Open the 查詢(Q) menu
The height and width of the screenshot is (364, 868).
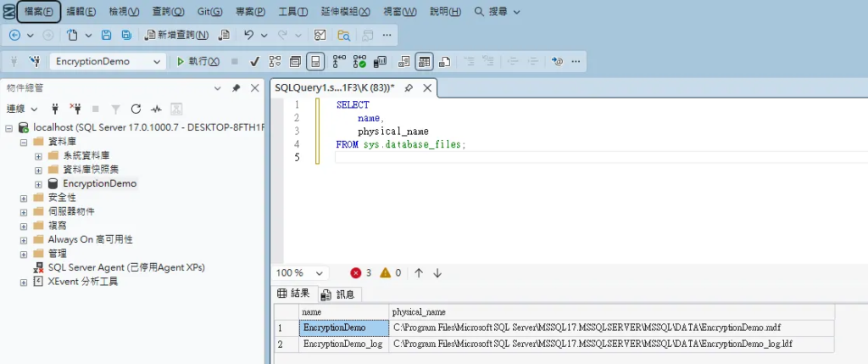point(168,12)
